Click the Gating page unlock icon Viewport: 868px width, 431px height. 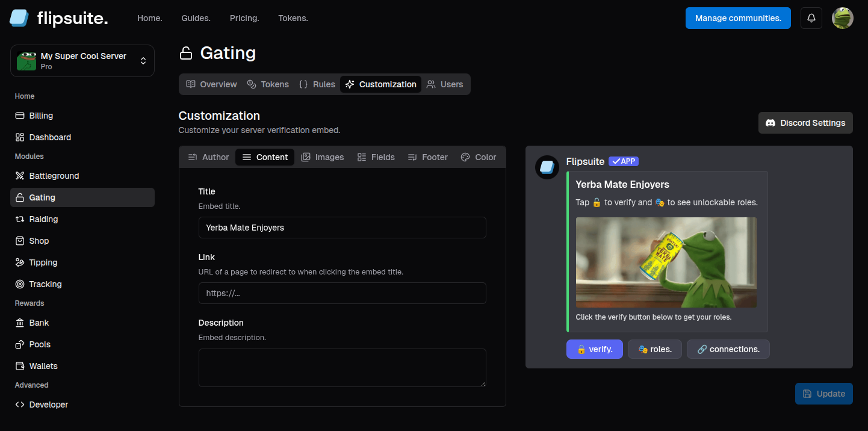[186, 54]
